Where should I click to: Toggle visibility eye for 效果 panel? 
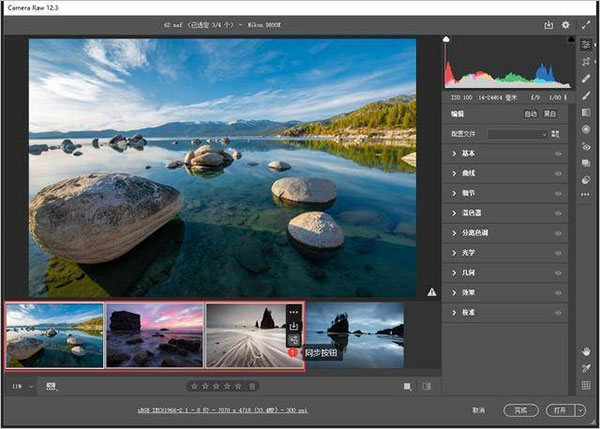[x=558, y=293]
